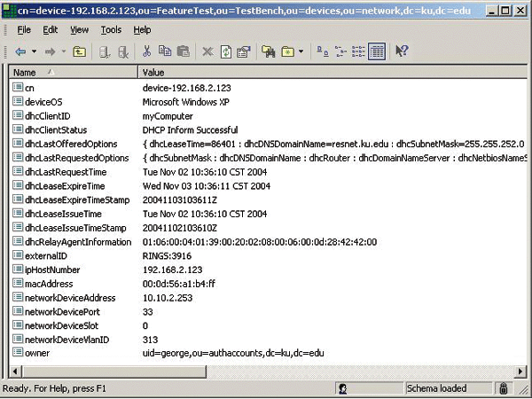Toggle the Details view button
This screenshot has width=532, height=399.
tap(377, 51)
